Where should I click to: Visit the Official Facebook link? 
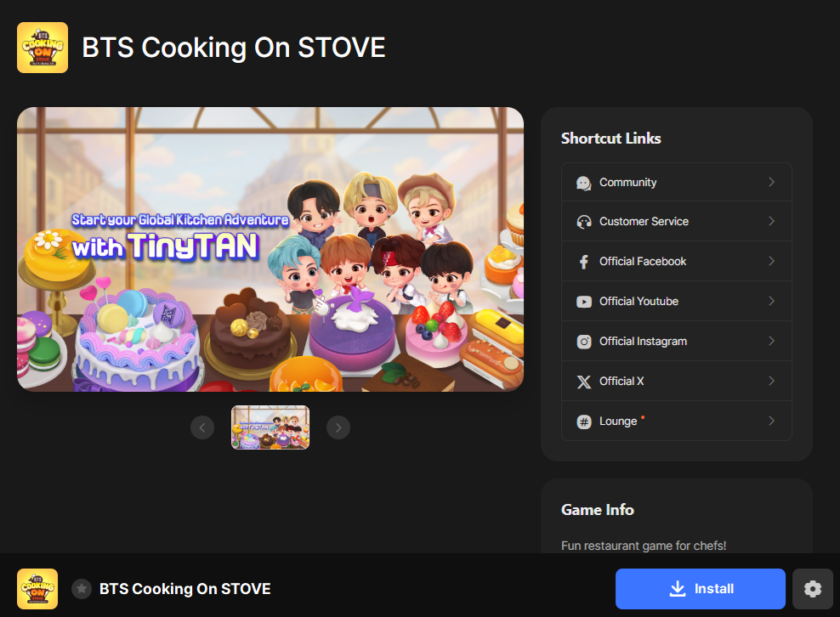click(x=677, y=262)
